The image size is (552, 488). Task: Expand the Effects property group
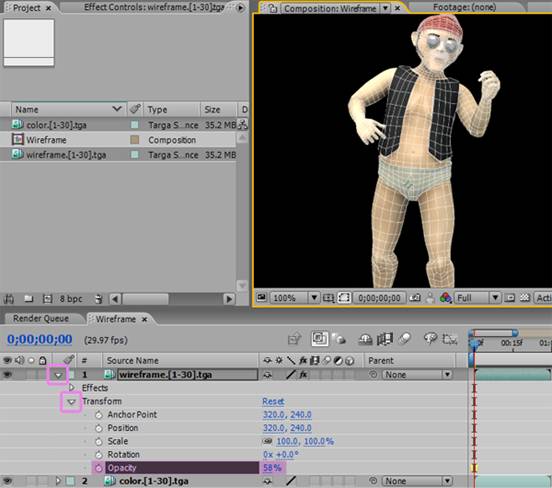click(x=72, y=388)
